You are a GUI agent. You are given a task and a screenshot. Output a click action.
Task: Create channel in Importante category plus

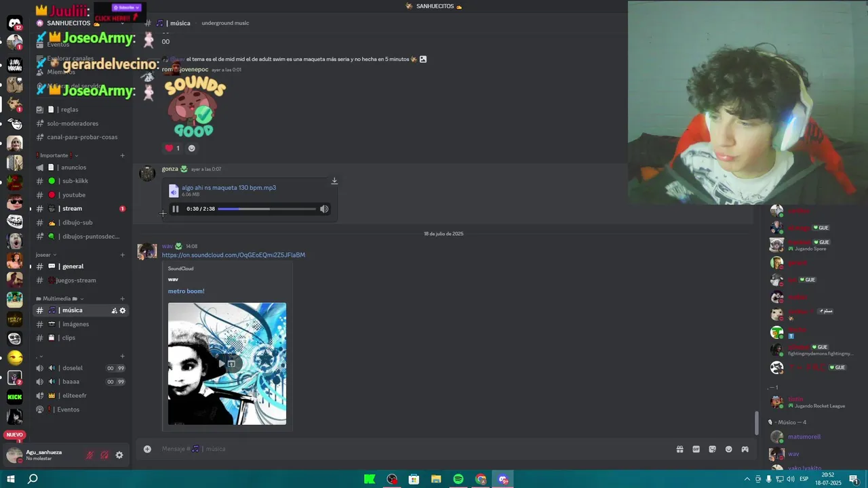123,155
